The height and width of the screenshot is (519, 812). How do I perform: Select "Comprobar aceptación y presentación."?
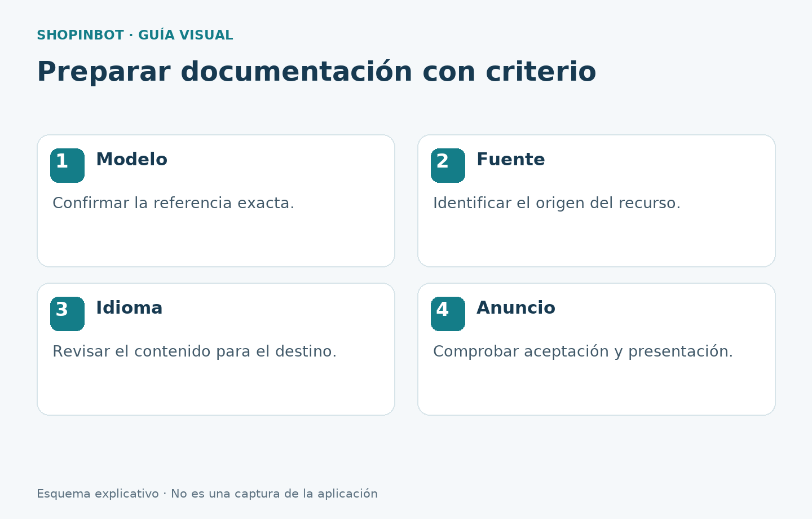tap(583, 351)
